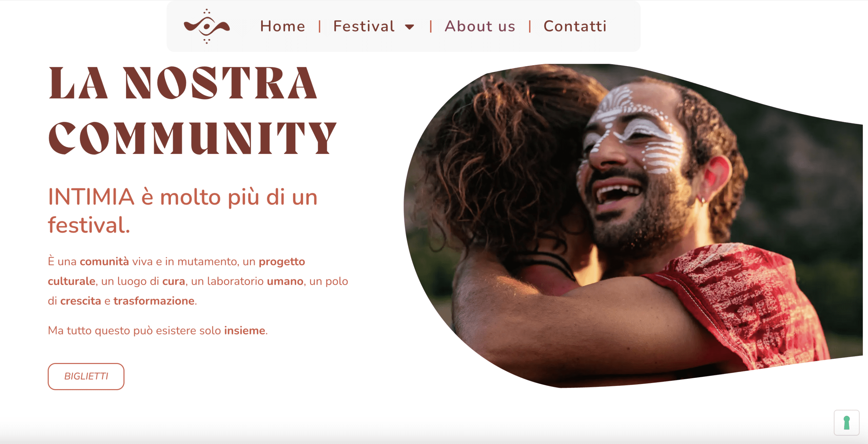Screen dimensions: 868x444
Task: Click the bold word 'trasformazione'
Action: pyautogui.click(x=154, y=301)
